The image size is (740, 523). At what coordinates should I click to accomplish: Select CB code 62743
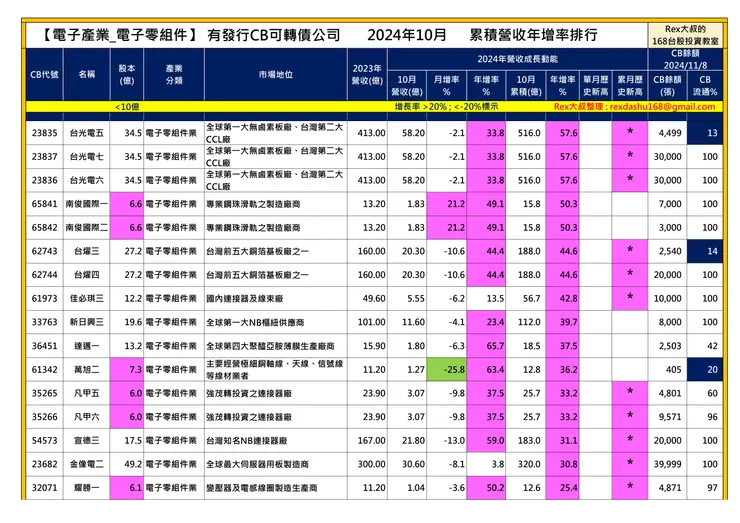[x=44, y=251]
